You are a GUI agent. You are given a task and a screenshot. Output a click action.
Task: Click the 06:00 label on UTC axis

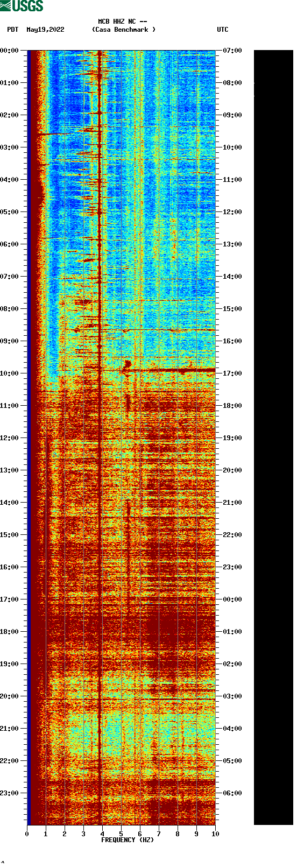(x=232, y=793)
